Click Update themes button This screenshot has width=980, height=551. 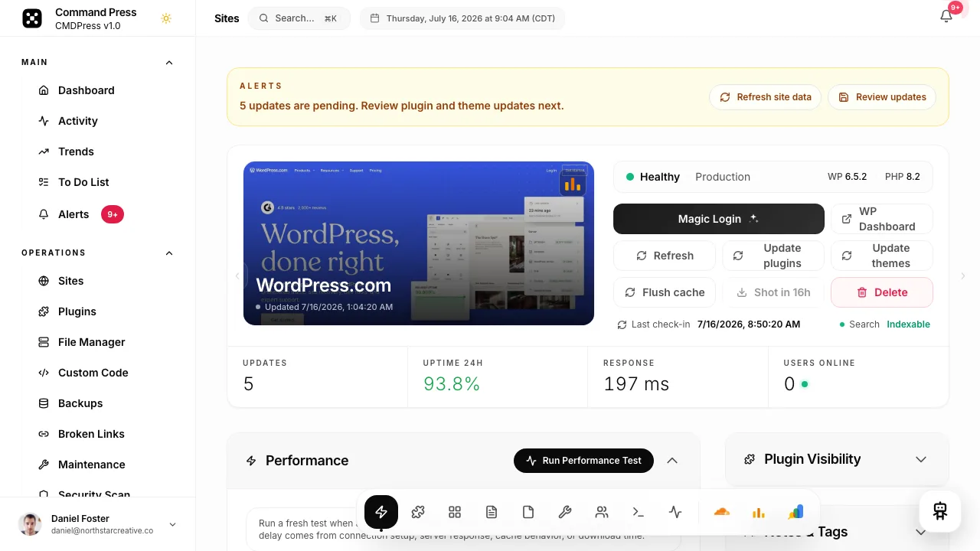(x=882, y=256)
